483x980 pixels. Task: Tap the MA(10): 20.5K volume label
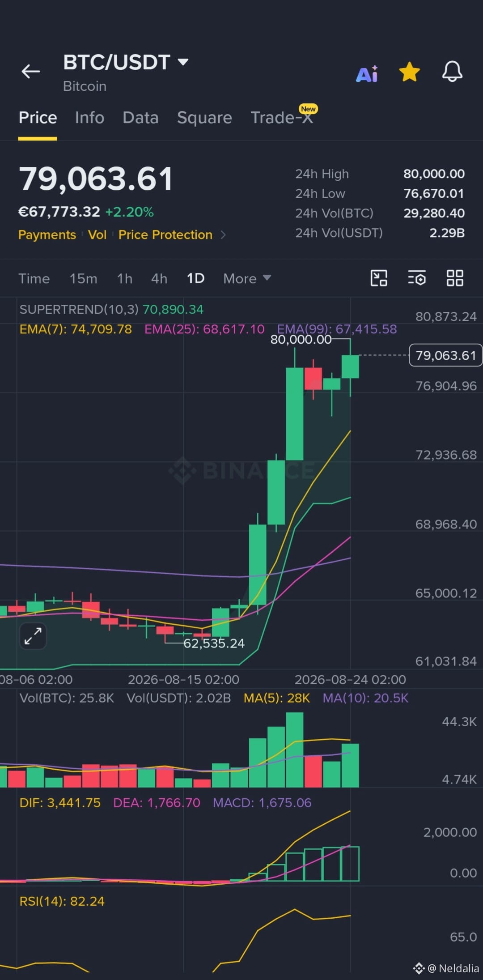366,698
